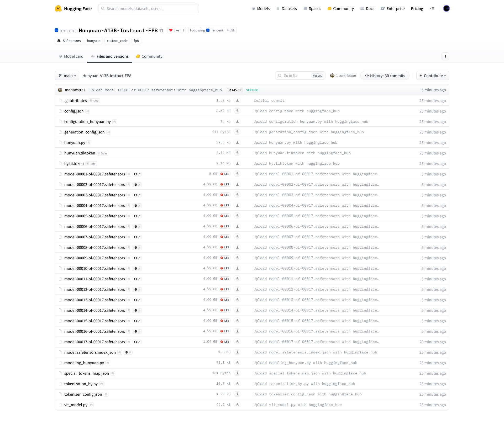Image resolution: width=504 pixels, height=435 pixels.
Task: Click the custom_code tag
Action: [117, 41]
